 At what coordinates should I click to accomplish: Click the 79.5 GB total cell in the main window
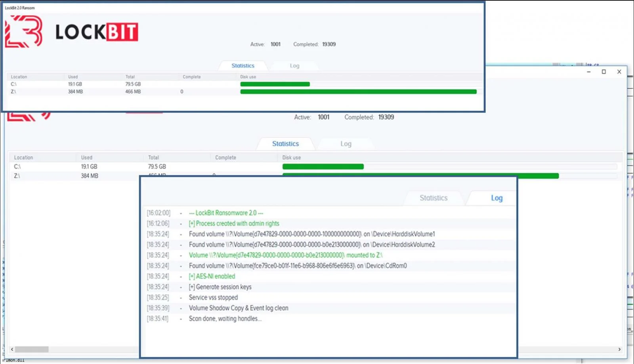[x=157, y=167]
